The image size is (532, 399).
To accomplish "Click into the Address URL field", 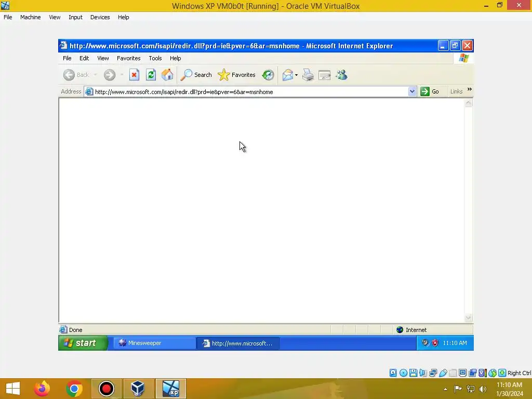I will (250, 92).
